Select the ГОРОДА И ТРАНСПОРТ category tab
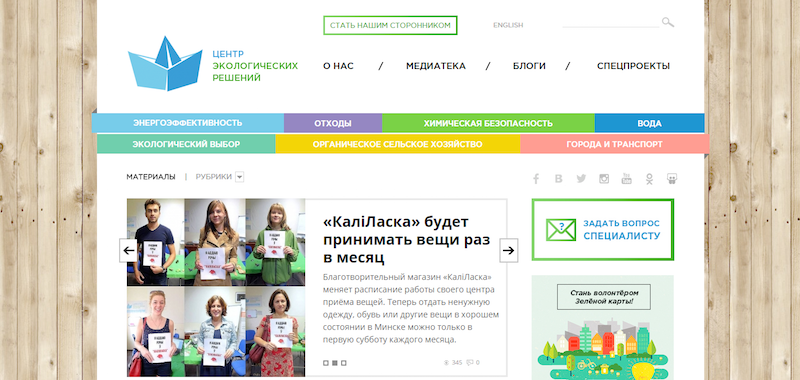 (615, 144)
